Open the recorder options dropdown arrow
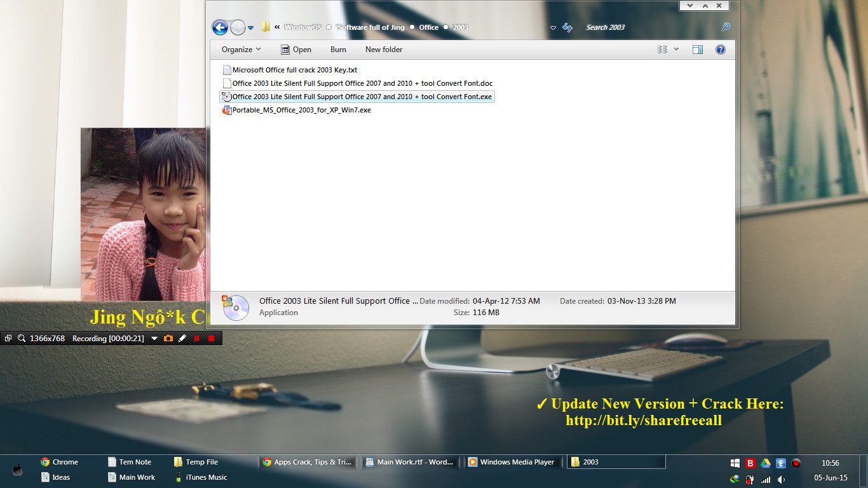 tap(154, 339)
